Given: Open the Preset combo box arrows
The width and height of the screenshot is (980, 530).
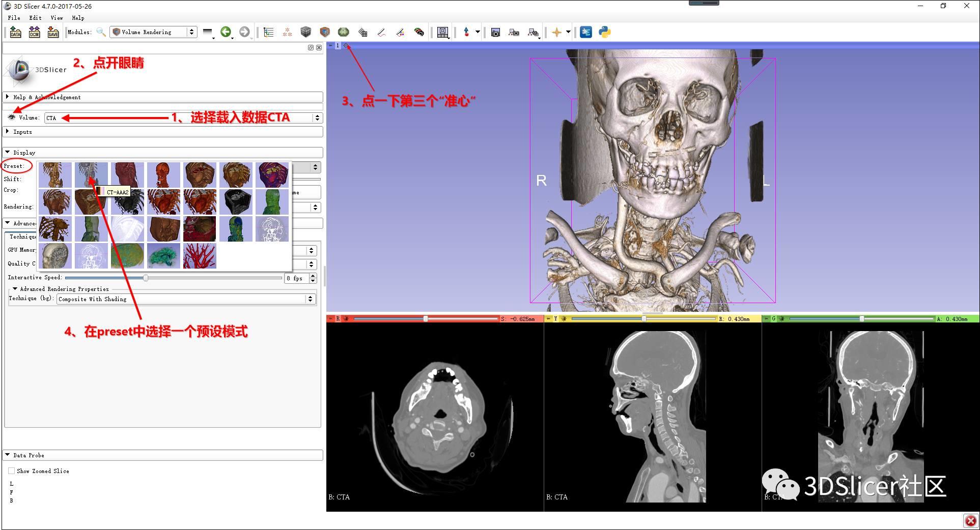Looking at the screenshot, I should tap(315, 167).
